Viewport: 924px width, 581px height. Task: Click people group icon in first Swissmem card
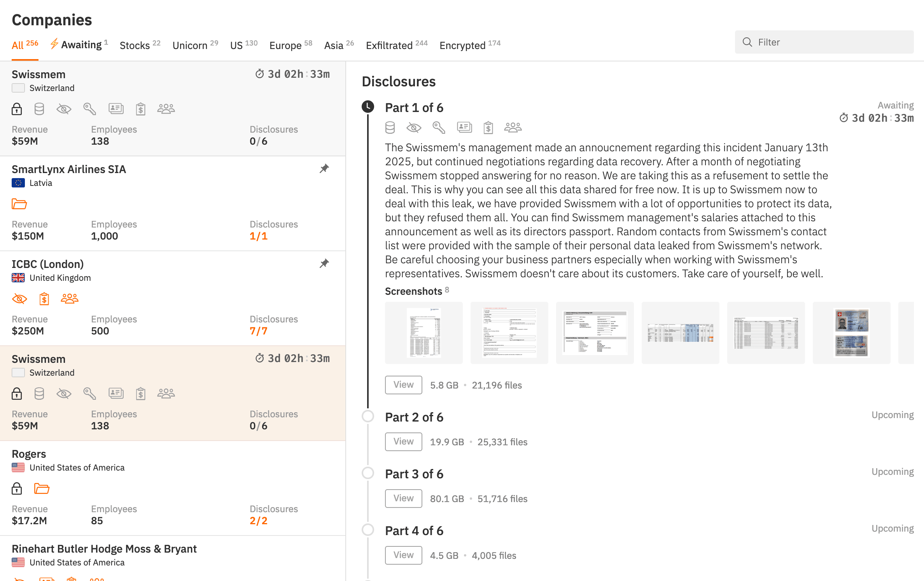pos(166,108)
